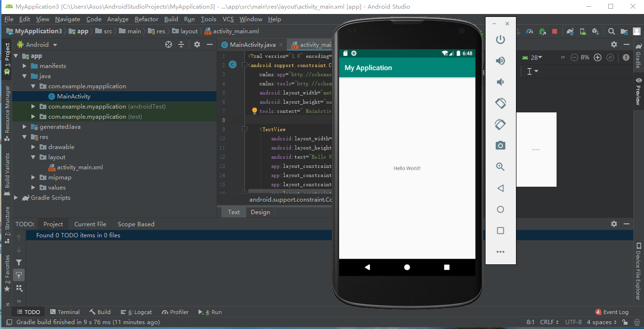
Task: Click the filter icon in TODO panel
Action: click(19, 262)
